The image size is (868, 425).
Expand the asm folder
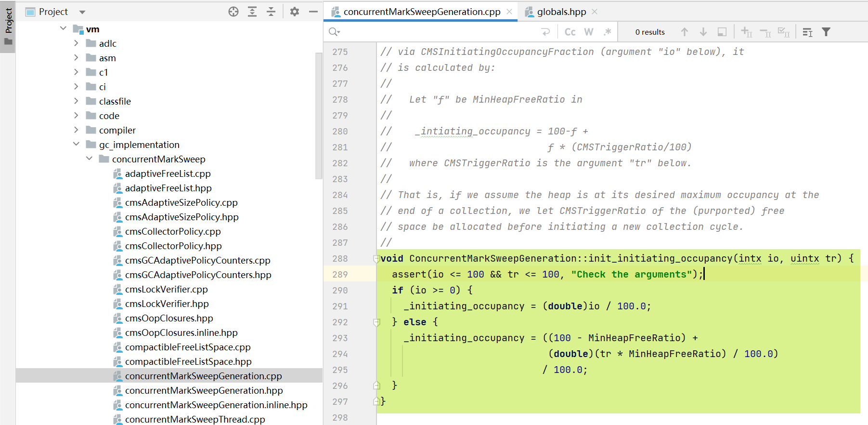click(76, 57)
